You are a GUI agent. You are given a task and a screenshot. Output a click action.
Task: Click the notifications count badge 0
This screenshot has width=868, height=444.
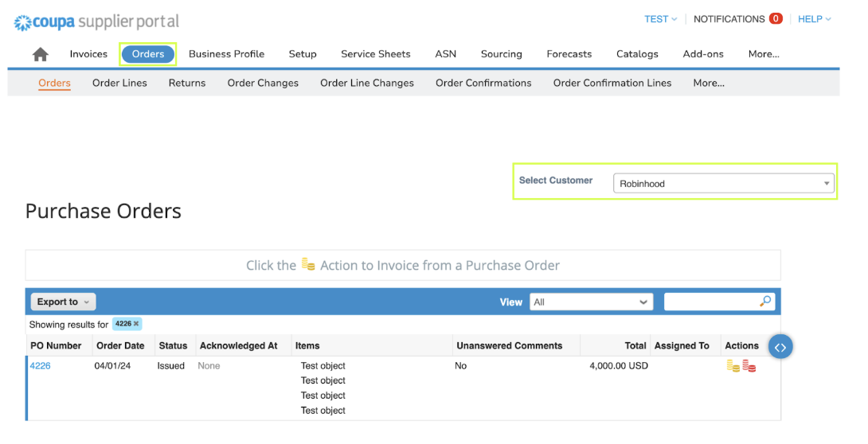tap(776, 19)
